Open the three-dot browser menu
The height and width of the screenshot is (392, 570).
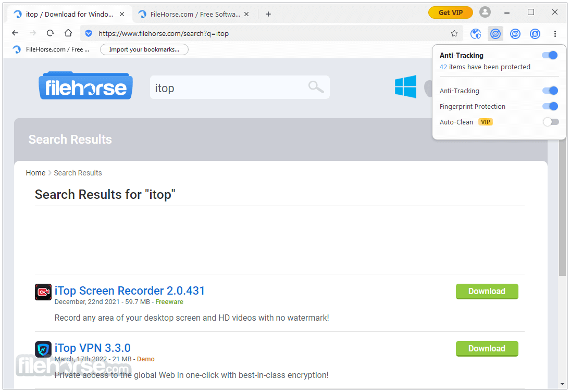[x=555, y=34]
